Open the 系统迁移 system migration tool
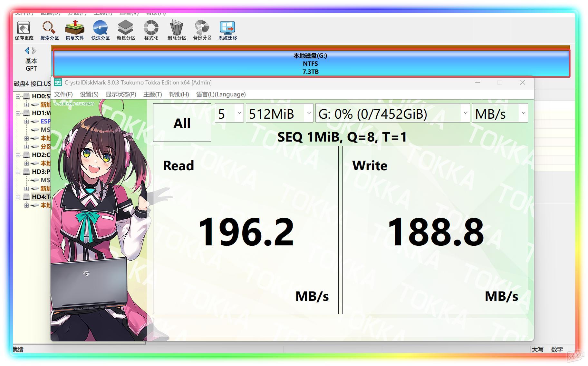 pyautogui.click(x=227, y=31)
